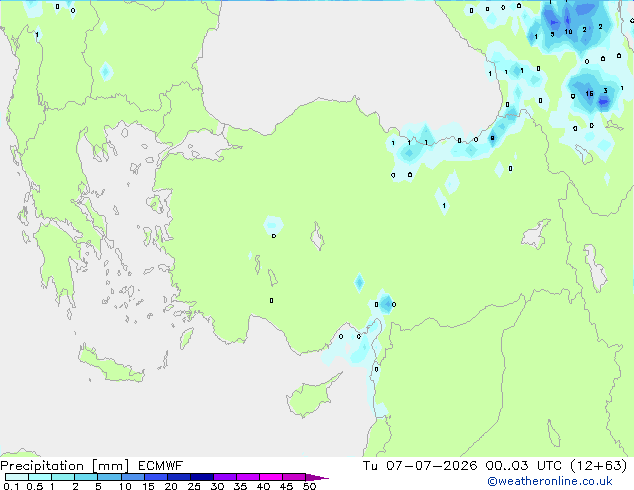Screen dimensions: 634x490
Task: Click the 1–2 mm legend swatch
Action: (x=63, y=477)
